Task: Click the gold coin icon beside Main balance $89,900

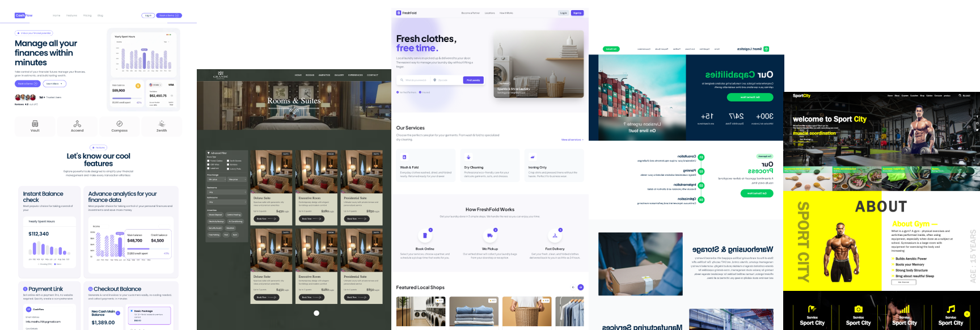Action: click(138, 86)
